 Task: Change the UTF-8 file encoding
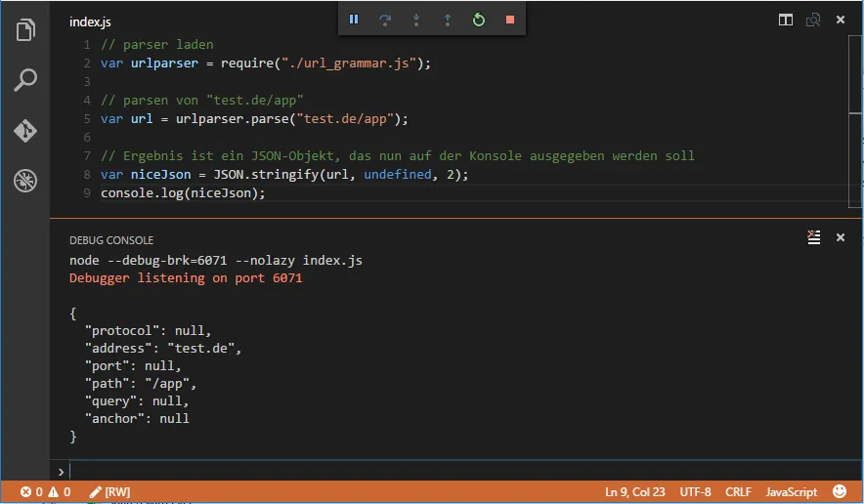695,492
